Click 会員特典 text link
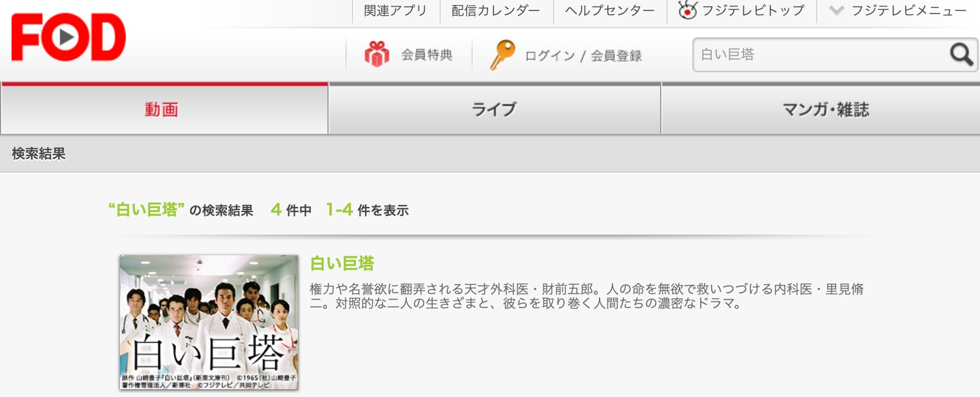This screenshot has width=980, height=397. tap(427, 55)
